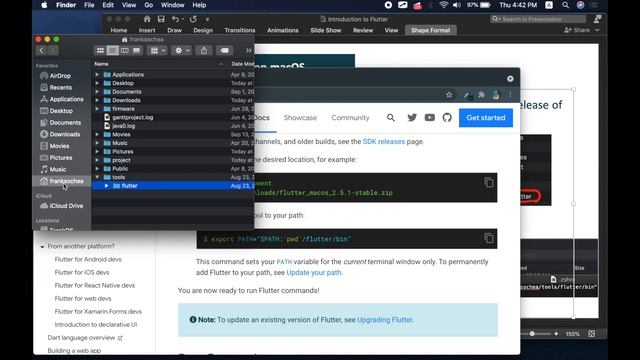640x360 pixels.
Task: Switch Finder to list view
Action: click(x=113, y=50)
